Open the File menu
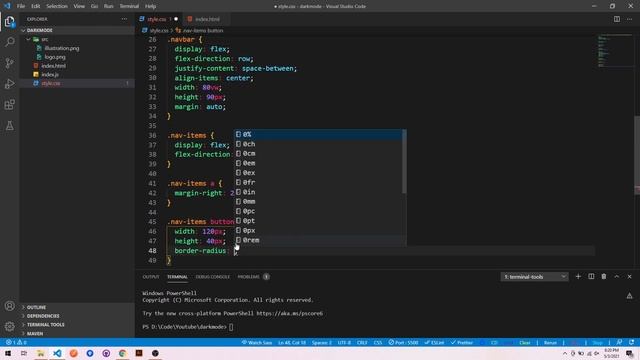The image size is (640, 360). pyautogui.click(x=21, y=6)
